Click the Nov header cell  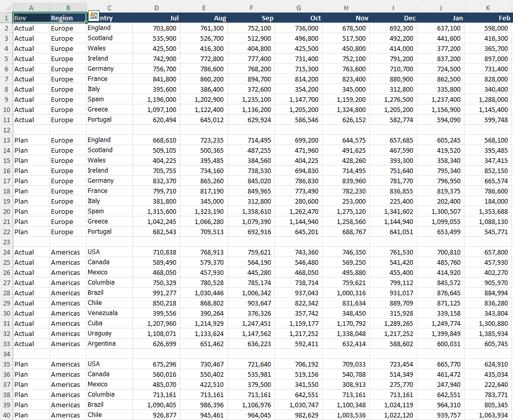click(x=346, y=18)
